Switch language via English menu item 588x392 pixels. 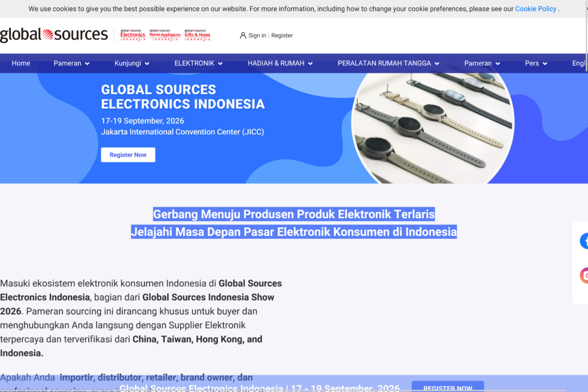(x=579, y=63)
